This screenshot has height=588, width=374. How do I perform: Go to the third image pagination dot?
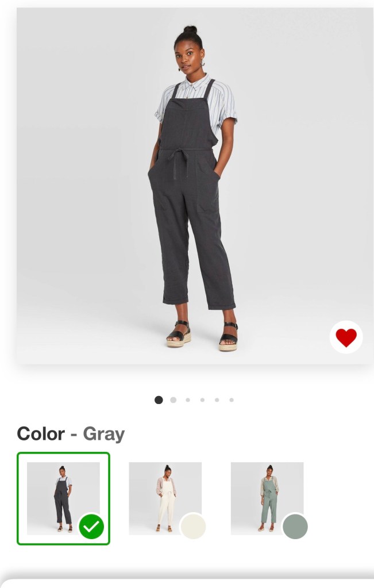coord(188,400)
